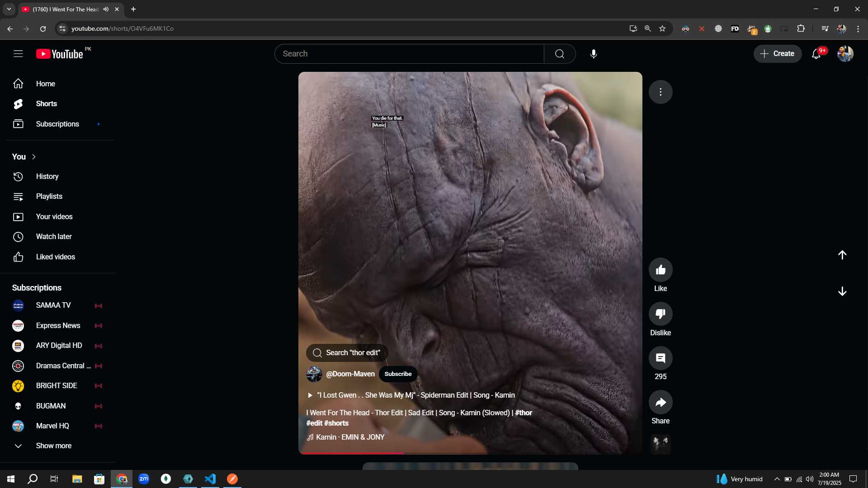Screen dimensions: 868x488
Task: Open the YouTube hamburger guide menu
Action: point(18,54)
